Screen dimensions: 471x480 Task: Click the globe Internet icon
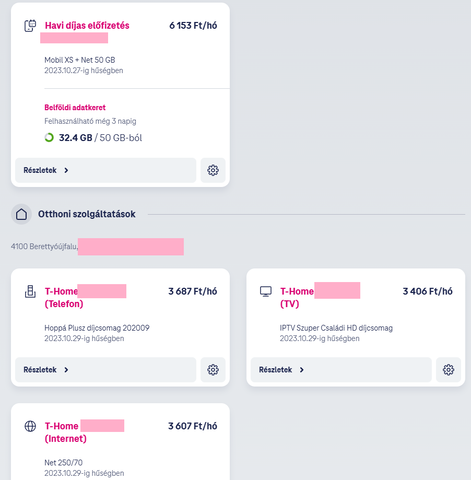pos(30,426)
